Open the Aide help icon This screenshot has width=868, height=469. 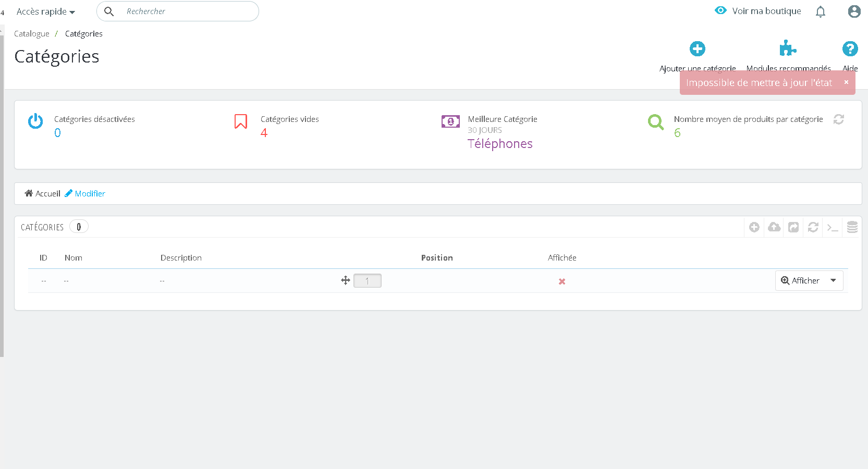pos(850,49)
